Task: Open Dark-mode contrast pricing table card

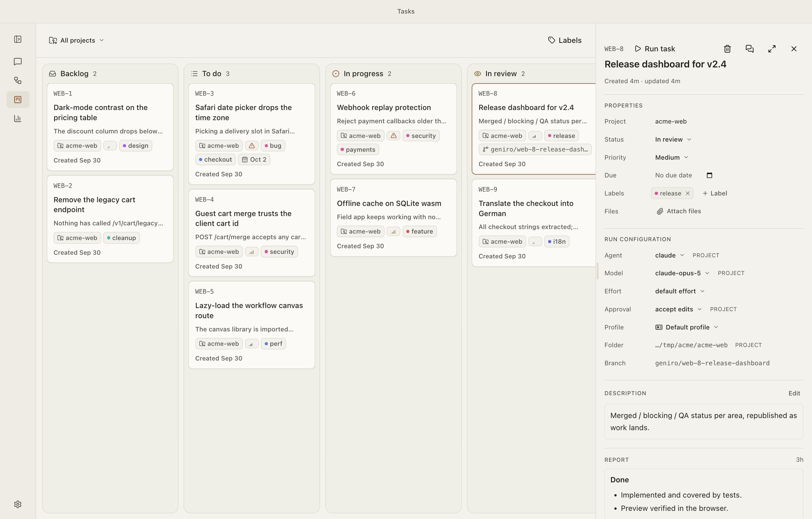Action: coord(110,127)
